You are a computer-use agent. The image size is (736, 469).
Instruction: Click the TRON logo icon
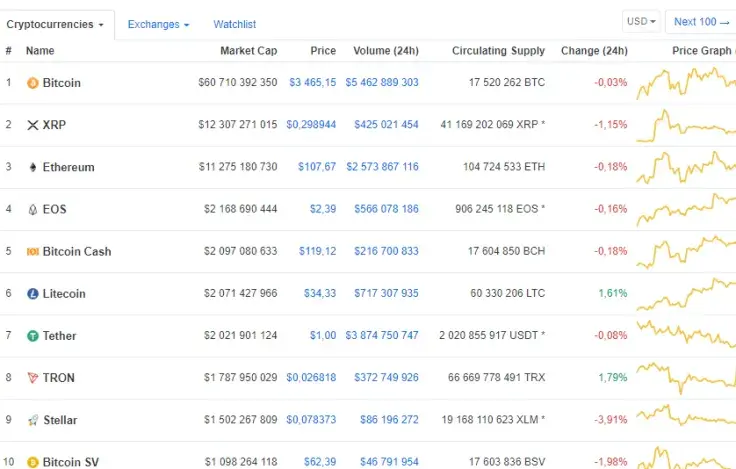coord(33,378)
